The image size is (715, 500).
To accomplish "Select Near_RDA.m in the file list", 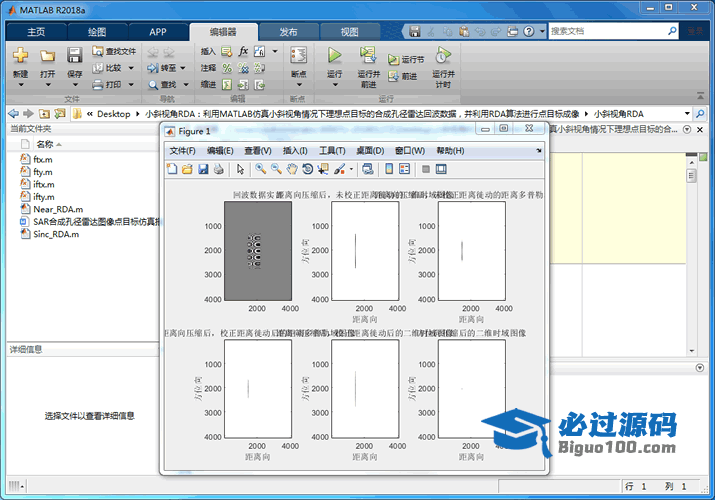I will 58,209.
